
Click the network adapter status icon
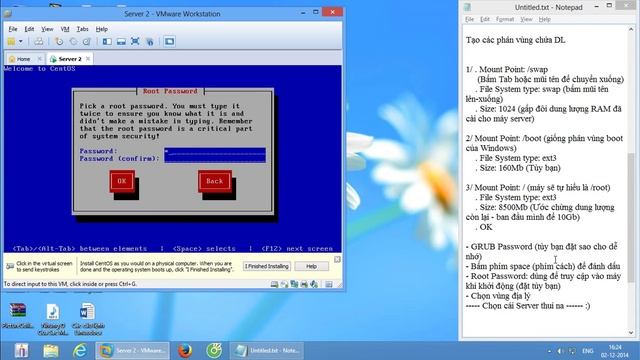(x=294, y=284)
